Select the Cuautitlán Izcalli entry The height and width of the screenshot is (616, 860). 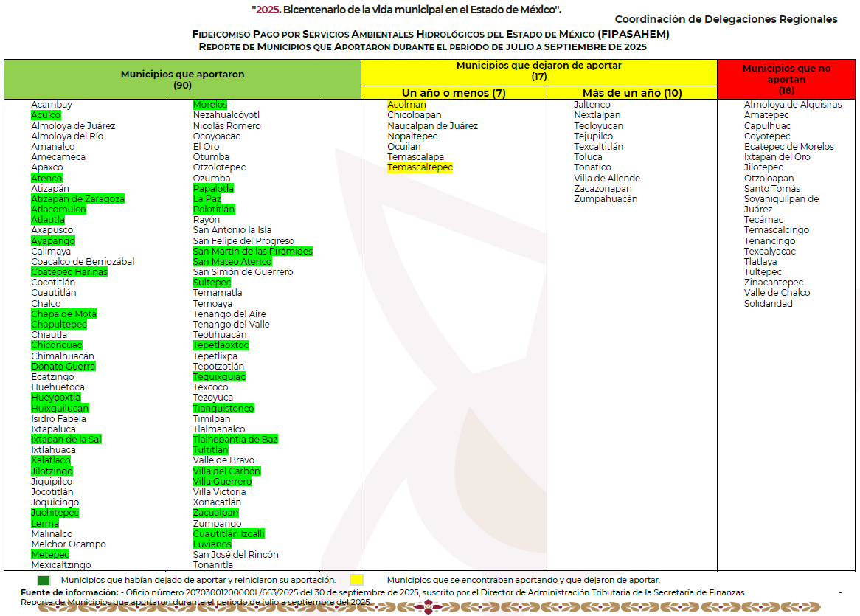point(228,534)
